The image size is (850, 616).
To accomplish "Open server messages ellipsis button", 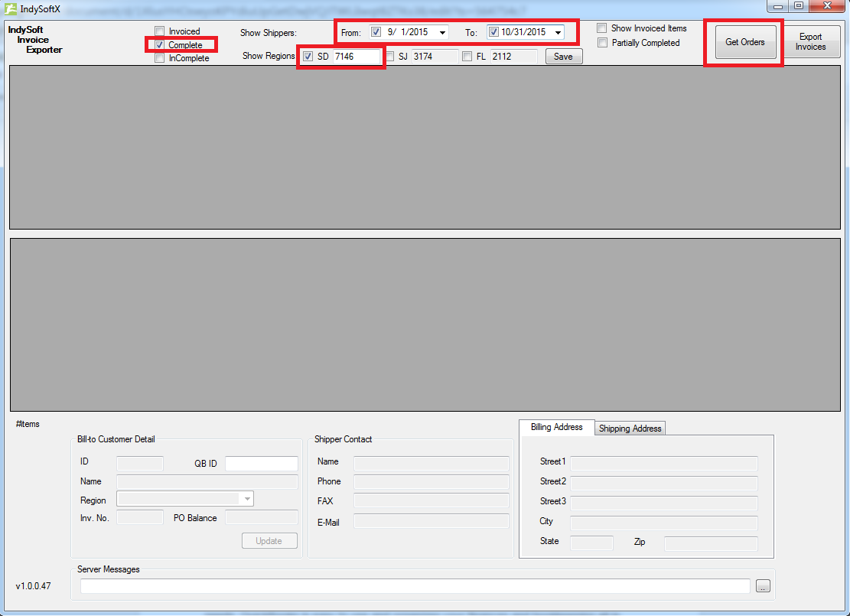I will (x=764, y=586).
